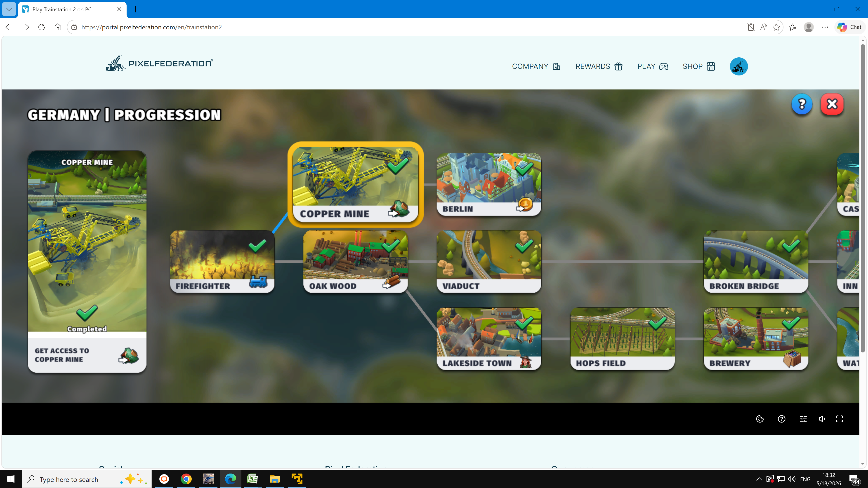The image size is (868, 488).
Task: Close the Germany progression screen with red X
Action: pos(832,104)
